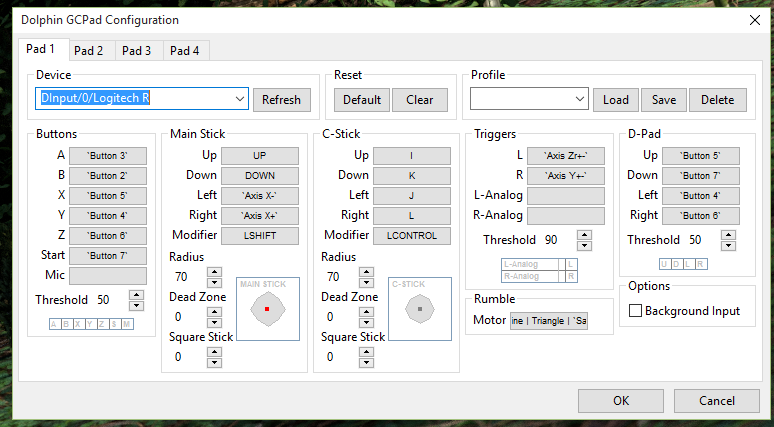Enable the Background Input checkbox

(x=635, y=311)
